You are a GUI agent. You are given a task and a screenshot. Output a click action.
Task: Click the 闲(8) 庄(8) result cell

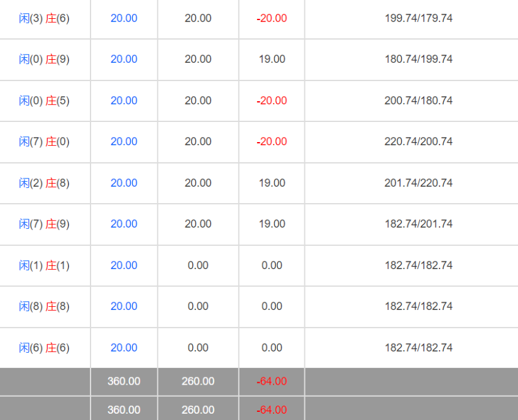coord(44,306)
